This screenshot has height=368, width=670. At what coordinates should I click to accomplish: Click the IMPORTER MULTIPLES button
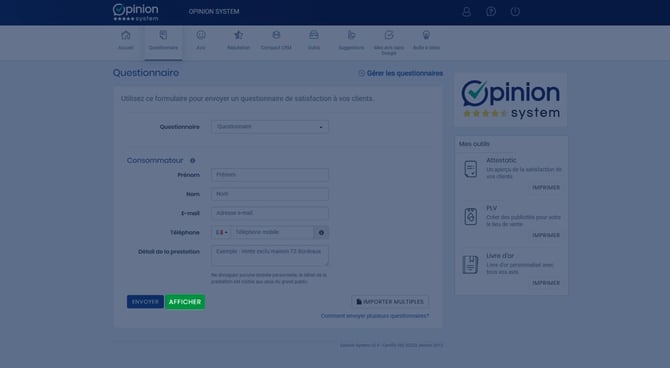390,302
